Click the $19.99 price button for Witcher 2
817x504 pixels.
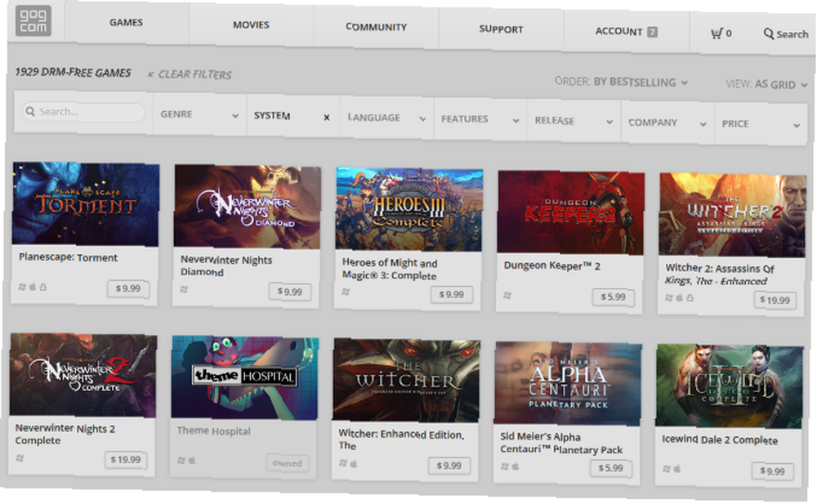pos(775,300)
